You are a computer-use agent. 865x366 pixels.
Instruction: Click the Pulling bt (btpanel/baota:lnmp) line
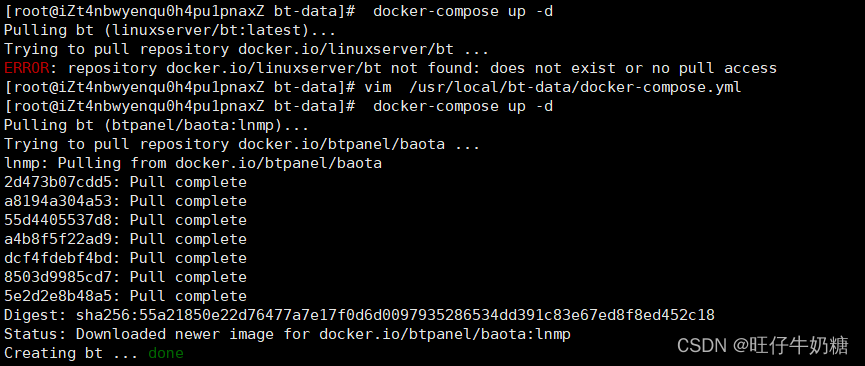[x=157, y=125]
